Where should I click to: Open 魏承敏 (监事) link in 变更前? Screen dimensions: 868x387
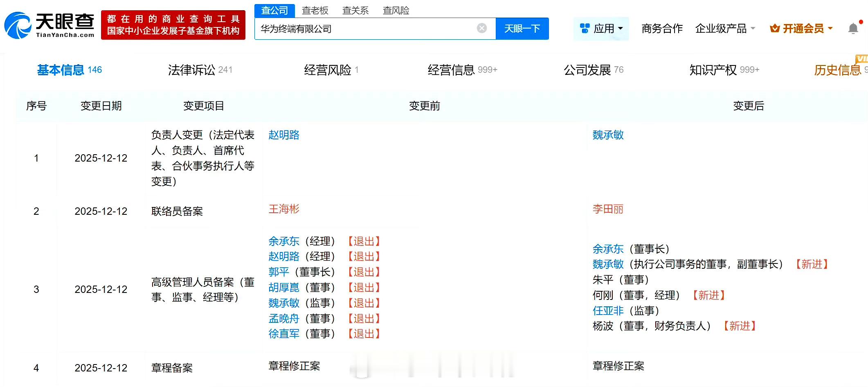pos(284,303)
